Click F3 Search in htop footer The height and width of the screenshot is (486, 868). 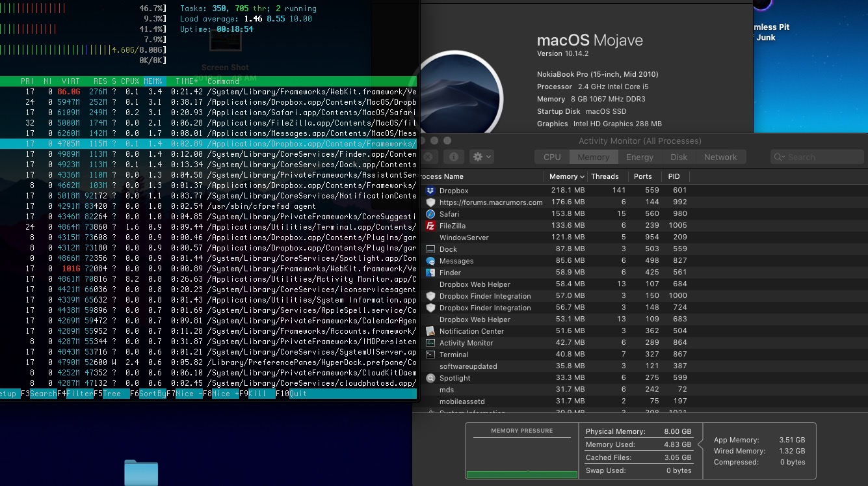coord(38,394)
